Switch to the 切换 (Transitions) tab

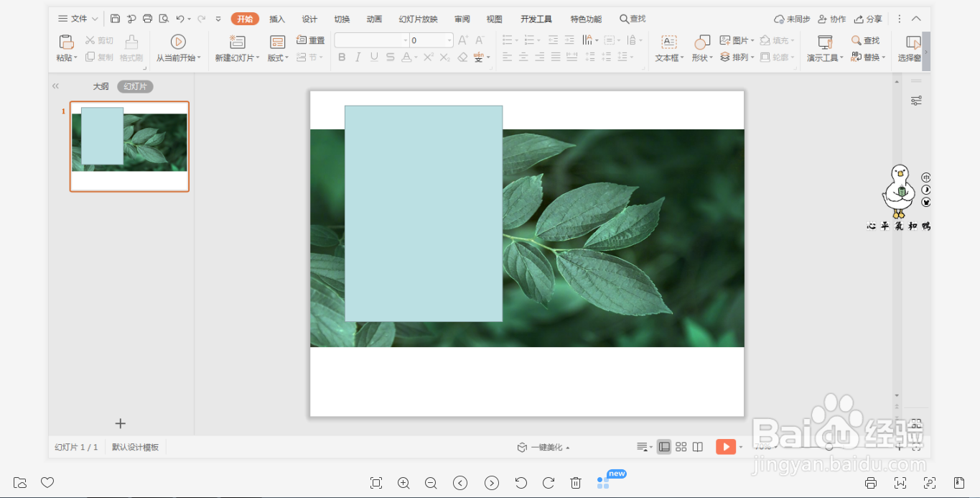pyautogui.click(x=342, y=19)
